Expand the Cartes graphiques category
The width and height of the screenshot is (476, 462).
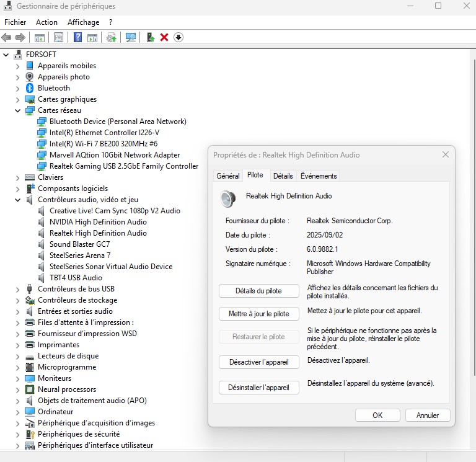coord(17,99)
